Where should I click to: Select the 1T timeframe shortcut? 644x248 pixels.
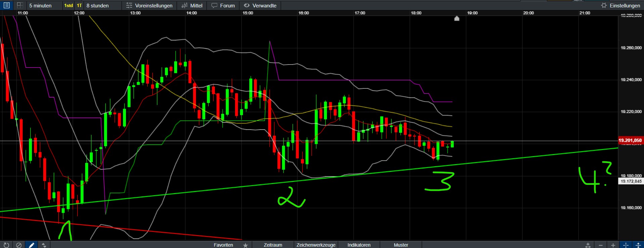click(79, 5)
